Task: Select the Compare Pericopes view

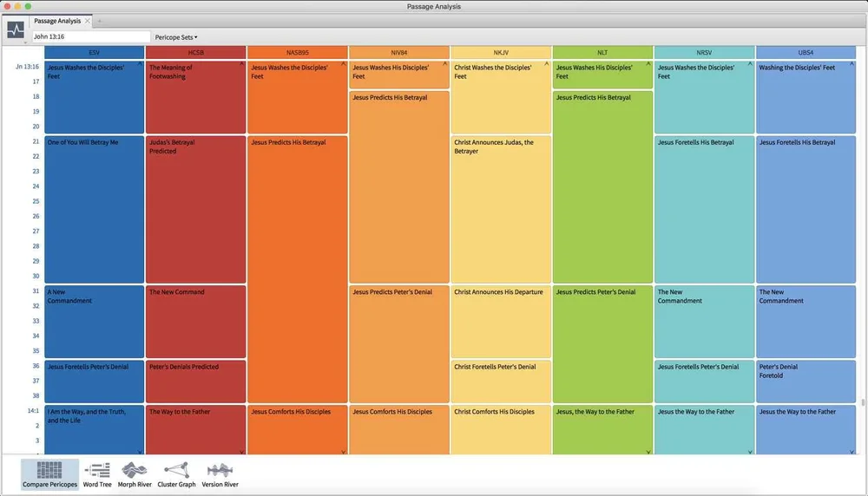Action: (49, 474)
